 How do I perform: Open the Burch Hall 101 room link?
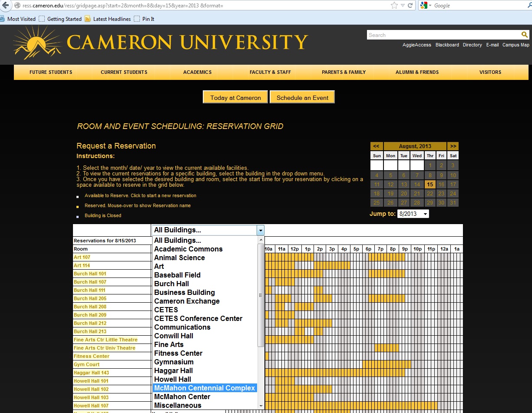(90, 274)
